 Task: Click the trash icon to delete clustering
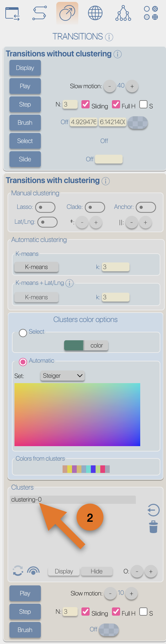tap(153, 526)
